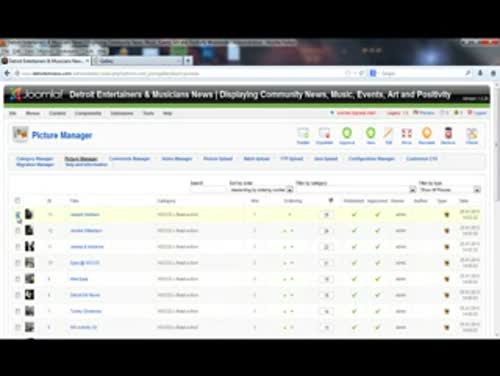500x376 pixels.
Task: Click the thumbnail in Jessica row
Action: pos(29,230)
